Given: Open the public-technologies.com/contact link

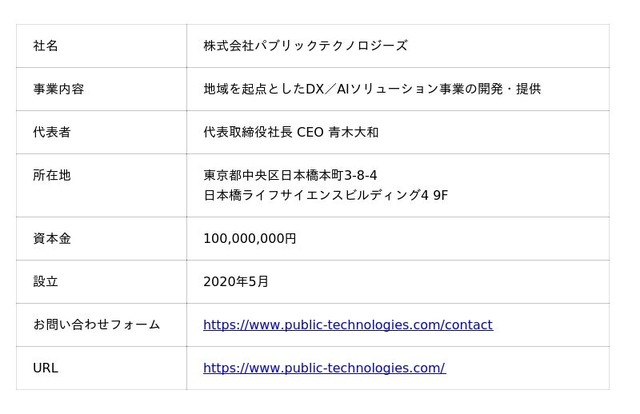Looking at the screenshot, I should coord(347,325).
